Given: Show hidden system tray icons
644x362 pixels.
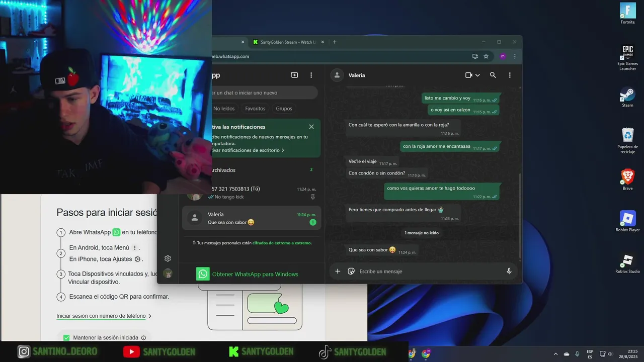Looking at the screenshot, I should 555,354.
